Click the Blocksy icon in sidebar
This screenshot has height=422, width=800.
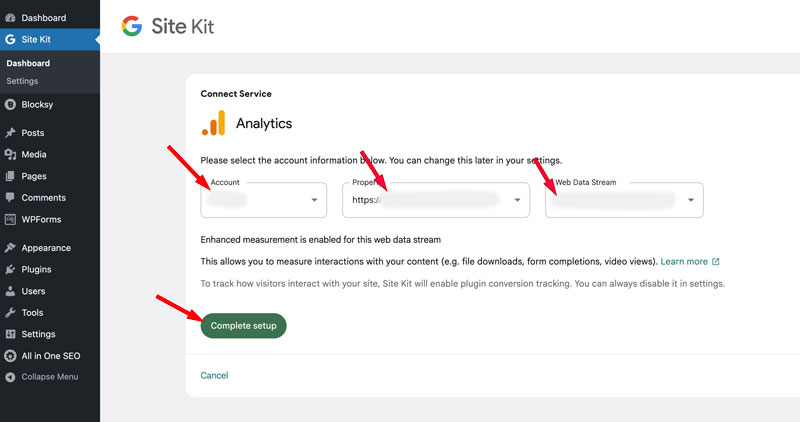coord(10,104)
